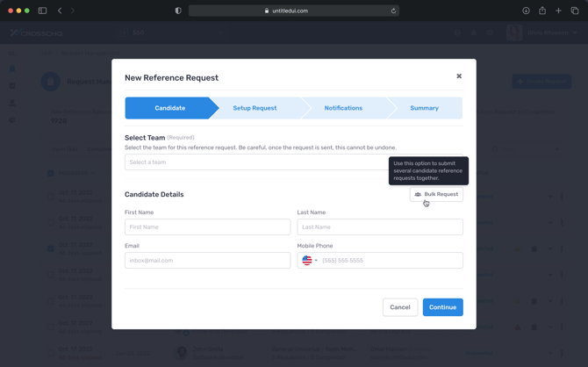The height and width of the screenshot is (367, 588).
Task: Open a new browser tab
Action: point(558,11)
